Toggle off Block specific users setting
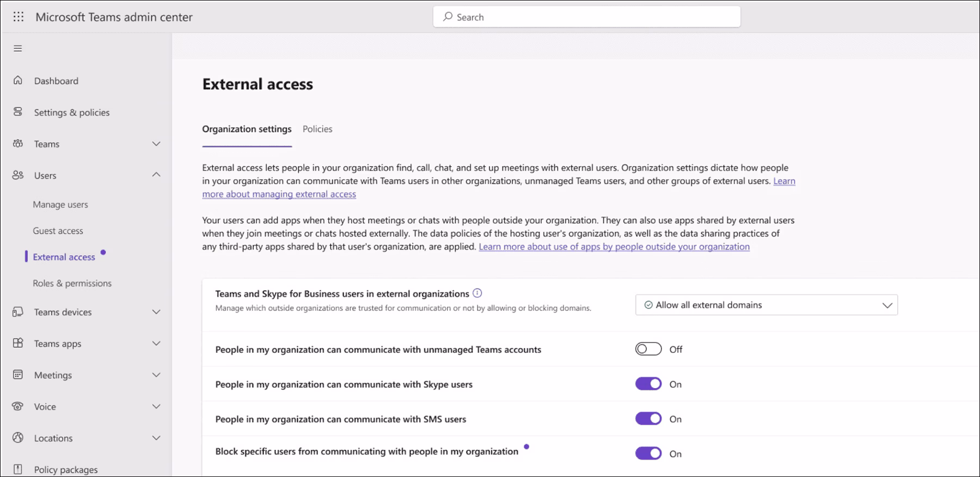 [648, 454]
